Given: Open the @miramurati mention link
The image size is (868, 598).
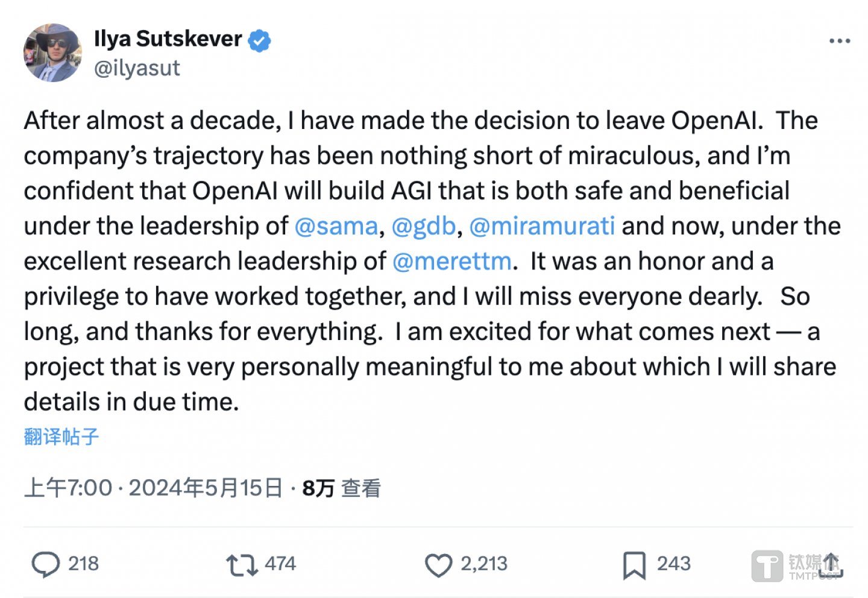Looking at the screenshot, I should pos(542,226).
